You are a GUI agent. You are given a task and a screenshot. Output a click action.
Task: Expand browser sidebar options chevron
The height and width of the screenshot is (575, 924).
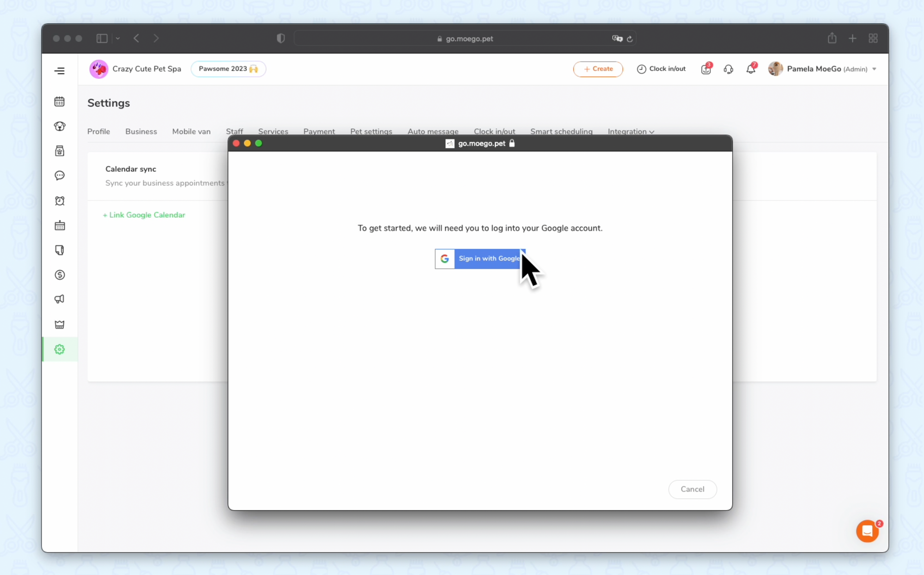click(118, 38)
